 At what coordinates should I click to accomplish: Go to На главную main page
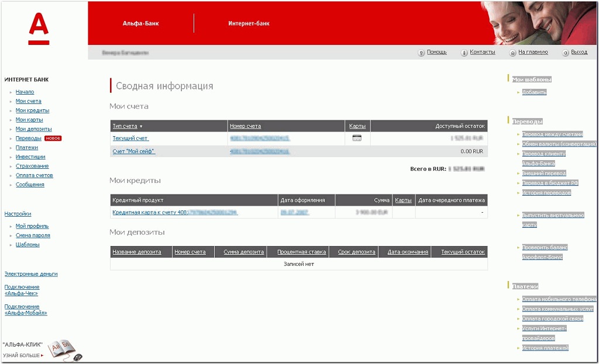coord(533,52)
